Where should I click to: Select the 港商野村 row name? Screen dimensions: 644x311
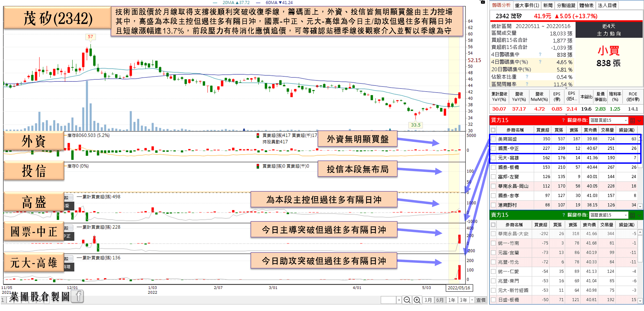(x=507, y=205)
